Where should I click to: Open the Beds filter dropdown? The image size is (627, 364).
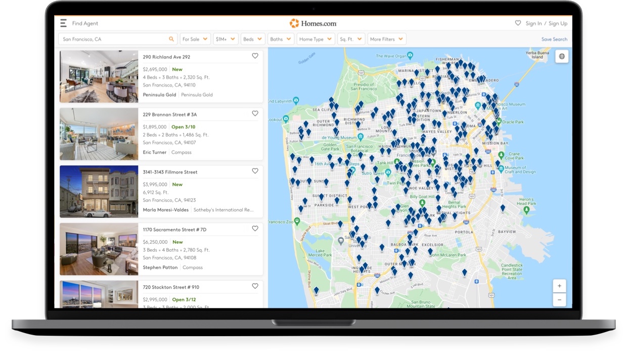(253, 39)
